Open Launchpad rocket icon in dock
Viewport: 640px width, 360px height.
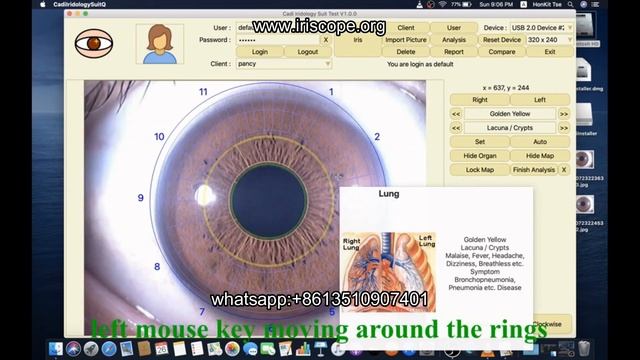point(91,349)
